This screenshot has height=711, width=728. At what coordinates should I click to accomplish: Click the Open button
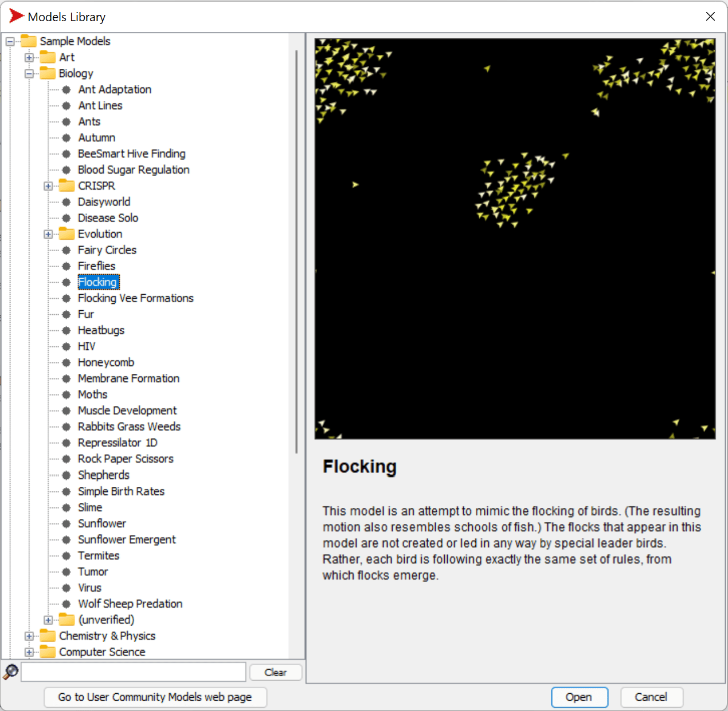[x=579, y=697]
